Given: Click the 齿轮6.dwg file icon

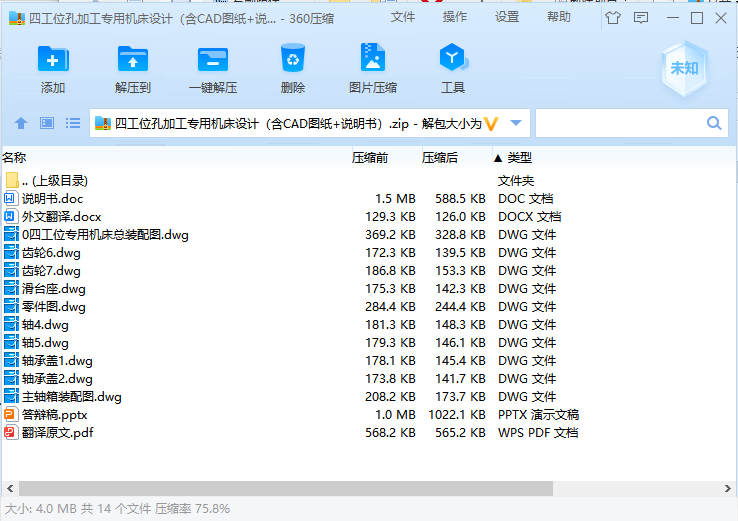Looking at the screenshot, I should [x=11, y=252].
